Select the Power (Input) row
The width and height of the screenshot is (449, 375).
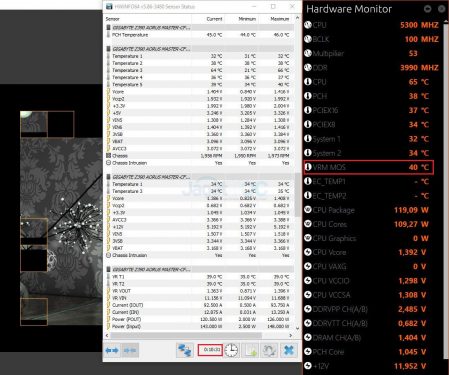coord(199,326)
